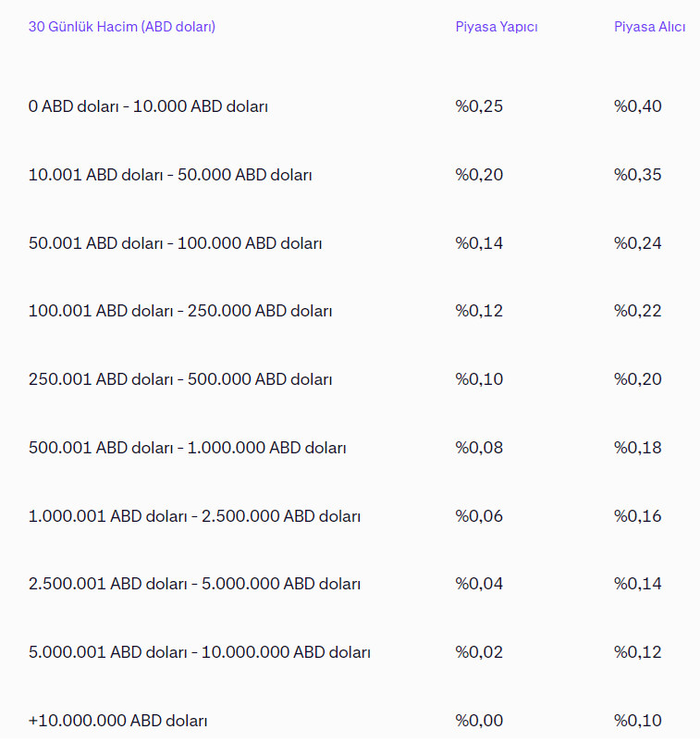The image size is (700, 742).
Task: Click the 'Piyasa Yapıcı' column header
Action: [497, 27]
